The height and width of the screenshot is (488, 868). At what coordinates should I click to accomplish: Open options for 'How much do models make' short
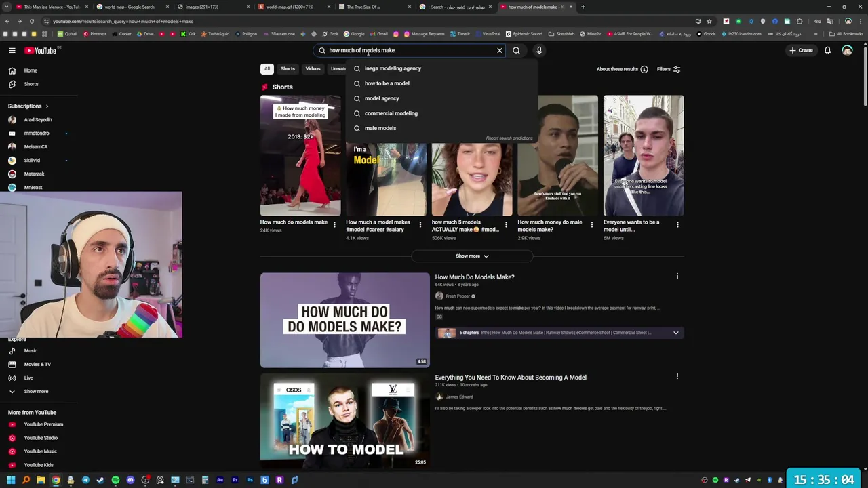(x=334, y=224)
